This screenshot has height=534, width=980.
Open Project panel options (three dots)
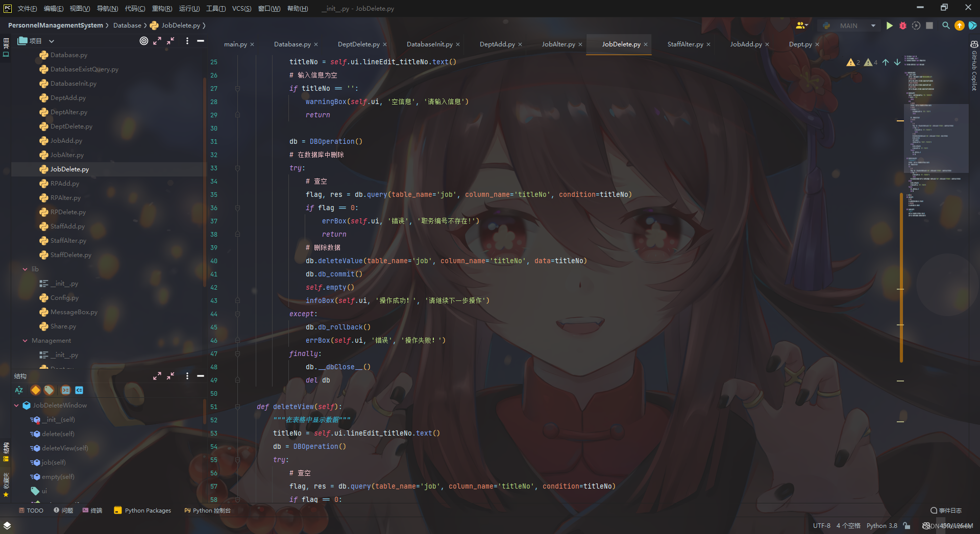point(187,41)
